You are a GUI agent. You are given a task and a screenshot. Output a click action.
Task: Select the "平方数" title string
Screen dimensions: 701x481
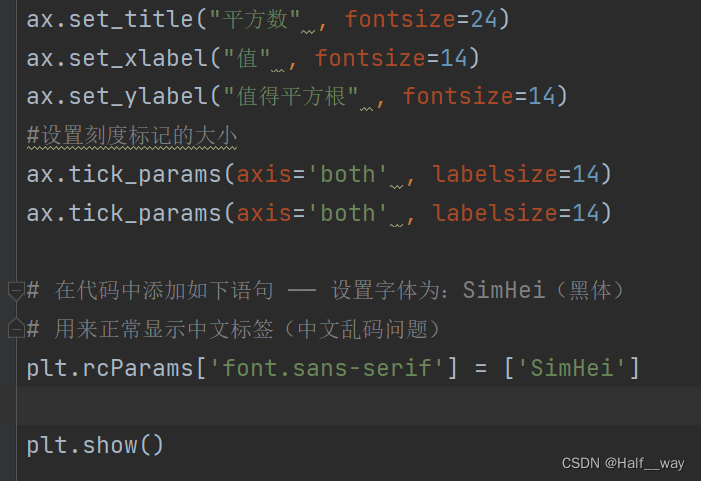click(255, 19)
